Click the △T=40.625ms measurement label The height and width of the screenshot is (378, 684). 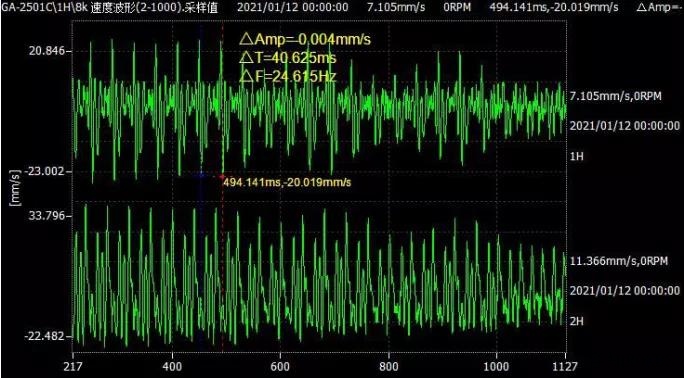pyautogui.click(x=288, y=58)
